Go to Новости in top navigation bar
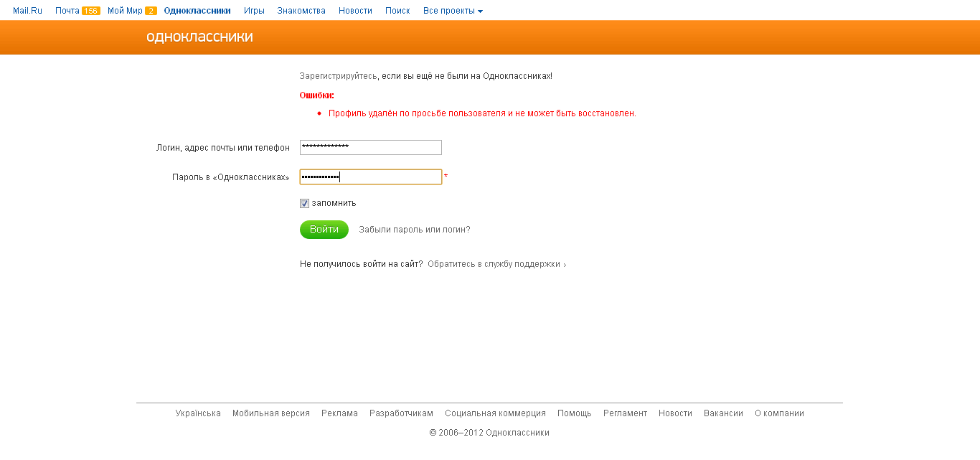 (355, 11)
